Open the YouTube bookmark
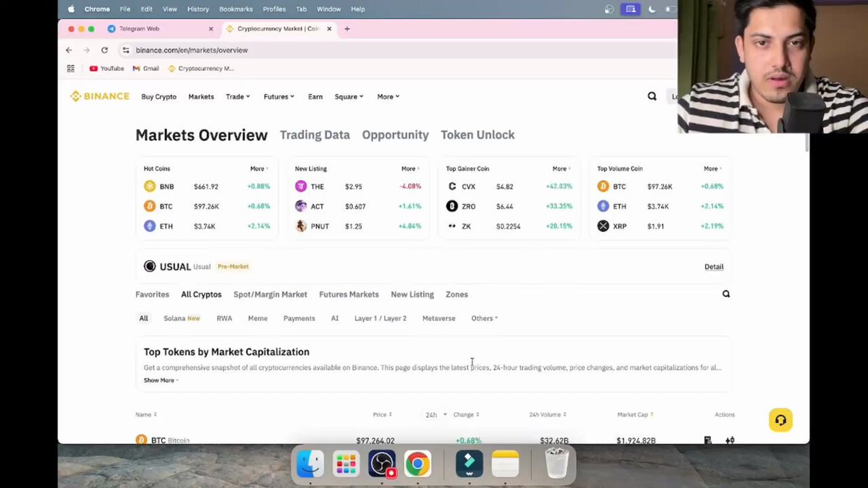The height and width of the screenshot is (488, 868). tap(106, 69)
